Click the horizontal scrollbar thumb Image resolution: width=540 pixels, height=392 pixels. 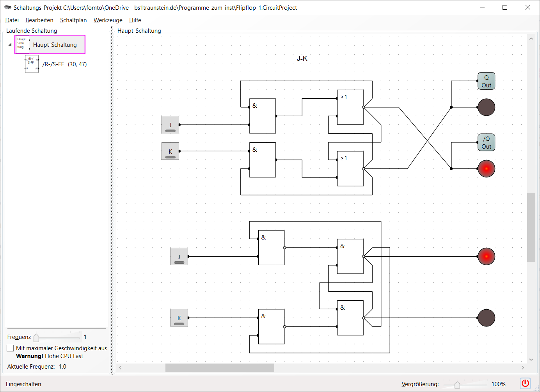220,367
